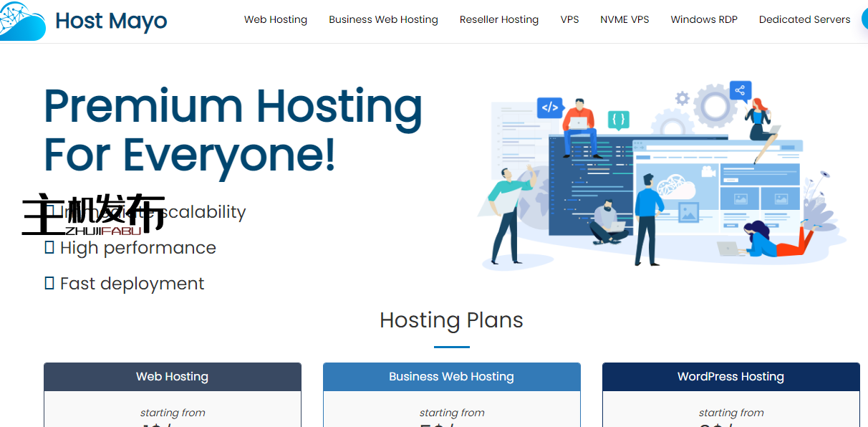Image resolution: width=868 pixels, height=427 pixels.
Task: Navigate to Windows RDP page
Action: [x=704, y=19]
